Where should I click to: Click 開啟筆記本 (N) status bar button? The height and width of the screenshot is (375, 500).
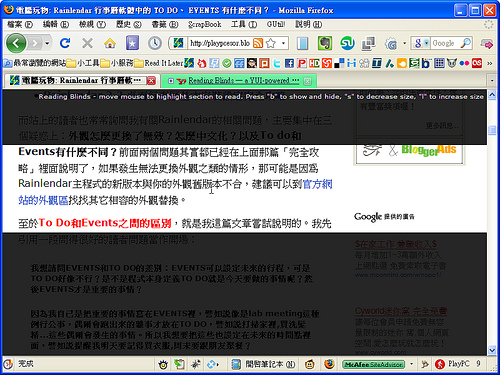coord(263,364)
